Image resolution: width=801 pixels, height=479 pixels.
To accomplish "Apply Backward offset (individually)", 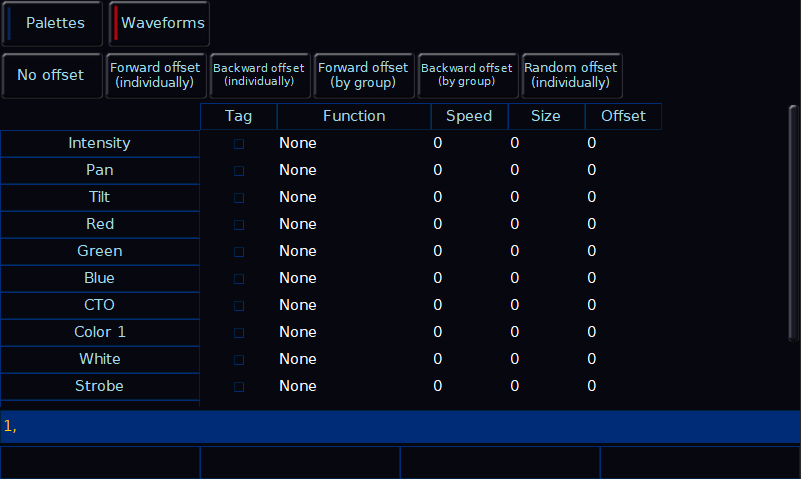I will pos(260,76).
